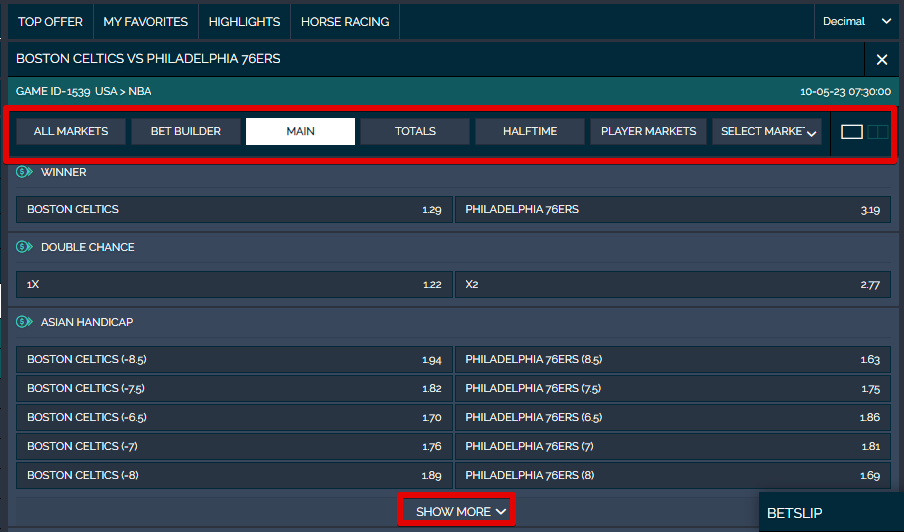Select Boston Celtics (-6.5) handicap
This screenshot has width=904, height=532.
click(234, 417)
